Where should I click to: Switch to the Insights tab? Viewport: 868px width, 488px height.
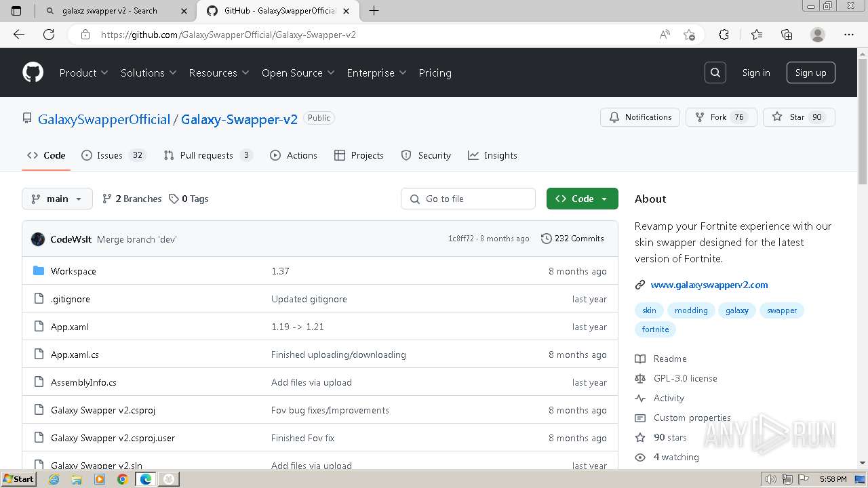pyautogui.click(x=492, y=155)
